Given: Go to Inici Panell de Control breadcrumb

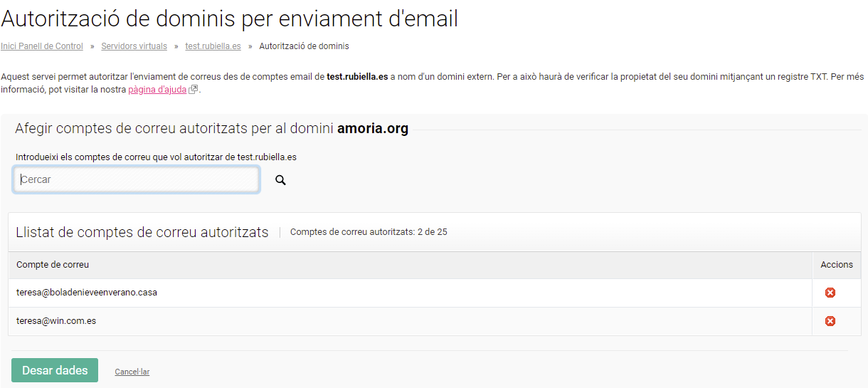Looking at the screenshot, I should pos(42,46).
